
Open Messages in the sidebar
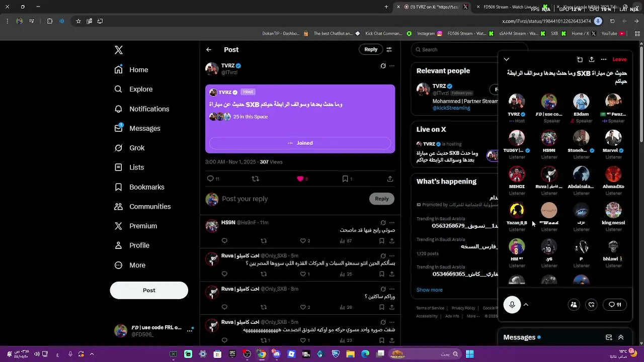coord(137,128)
